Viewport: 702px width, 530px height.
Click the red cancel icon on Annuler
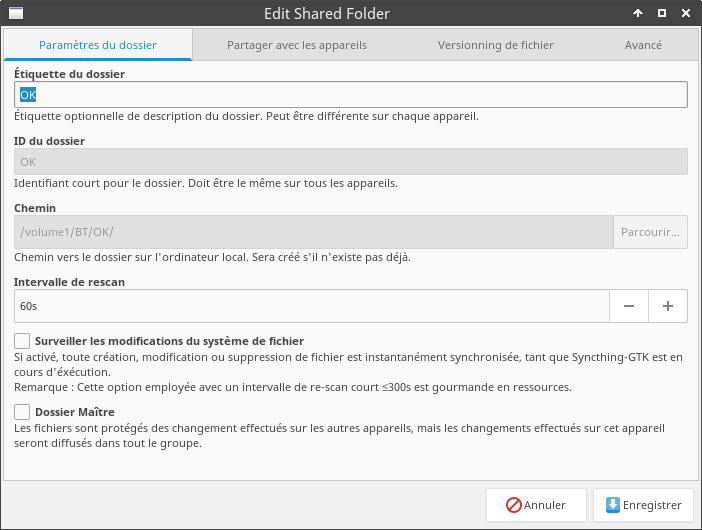click(x=514, y=505)
